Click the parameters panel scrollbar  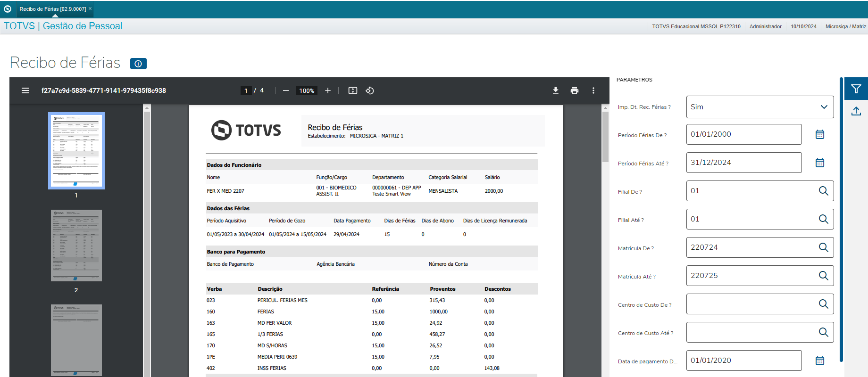click(x=841, y=220)
